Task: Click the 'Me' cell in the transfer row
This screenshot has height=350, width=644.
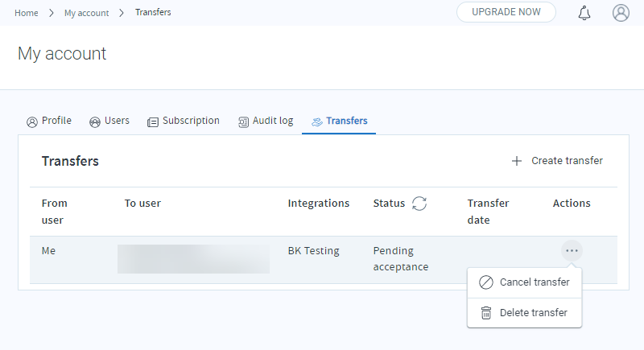Action: point(48,251)
